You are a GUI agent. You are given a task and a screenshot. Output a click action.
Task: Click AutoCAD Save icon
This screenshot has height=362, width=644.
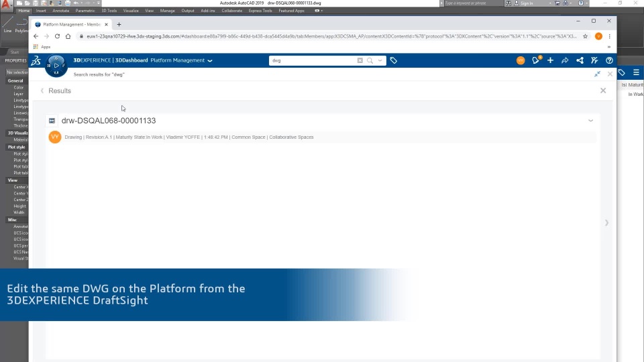point(36,3)
